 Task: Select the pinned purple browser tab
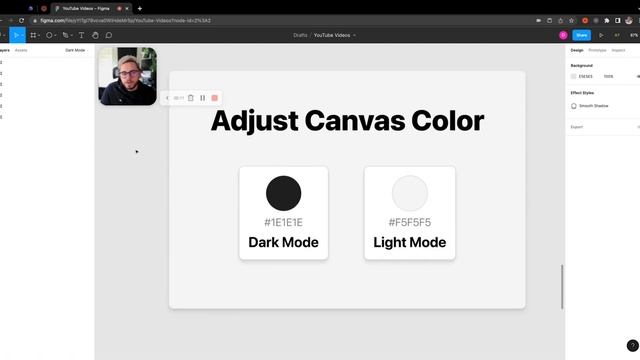point(31,8)
